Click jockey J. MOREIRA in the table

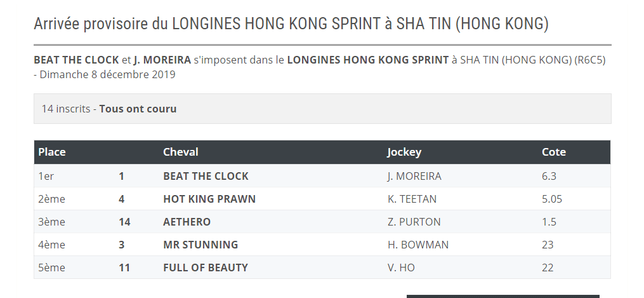[x=414, y=176]
